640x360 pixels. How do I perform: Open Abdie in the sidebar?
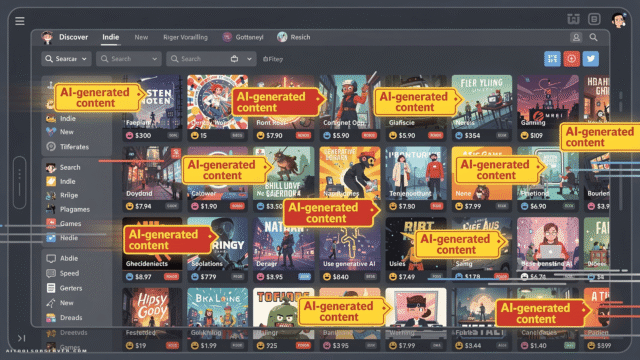tap(62, 258)
